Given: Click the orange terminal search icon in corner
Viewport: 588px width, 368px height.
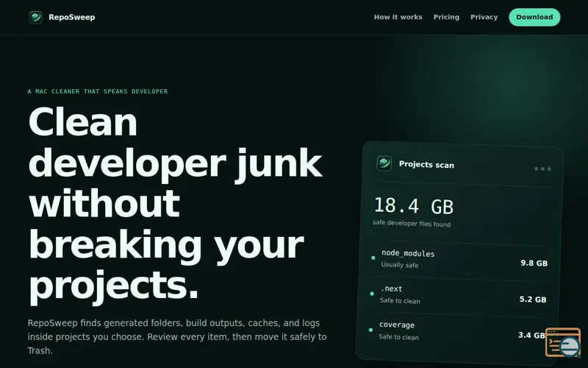Looking at the screenshot, I should pyautogui.click(x=563, y=342).
